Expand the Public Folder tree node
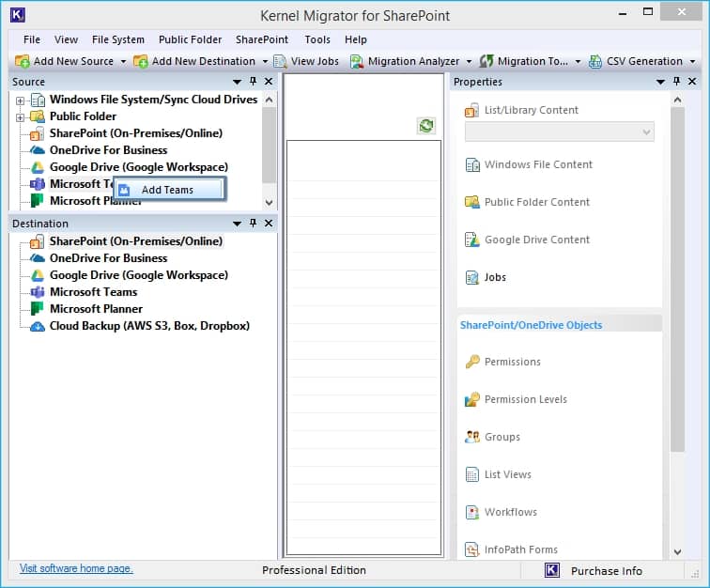Screen dimensions: 710x588 20,117
